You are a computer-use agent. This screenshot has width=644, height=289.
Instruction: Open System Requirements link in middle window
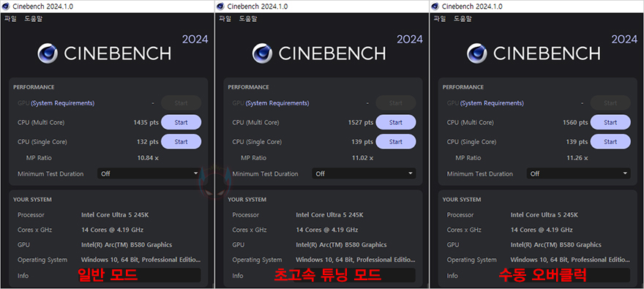(277, 103)
